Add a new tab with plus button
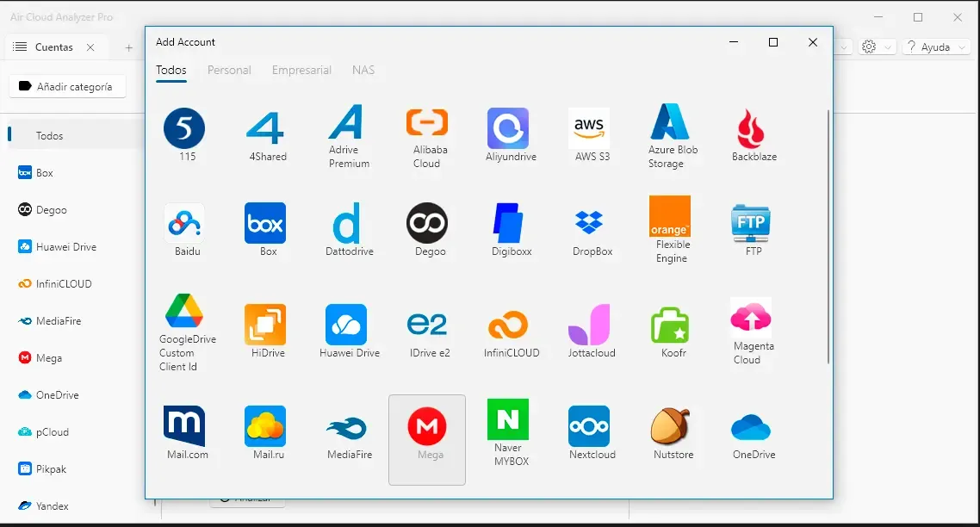Screen dimensions: 980x527 point(129,47)
